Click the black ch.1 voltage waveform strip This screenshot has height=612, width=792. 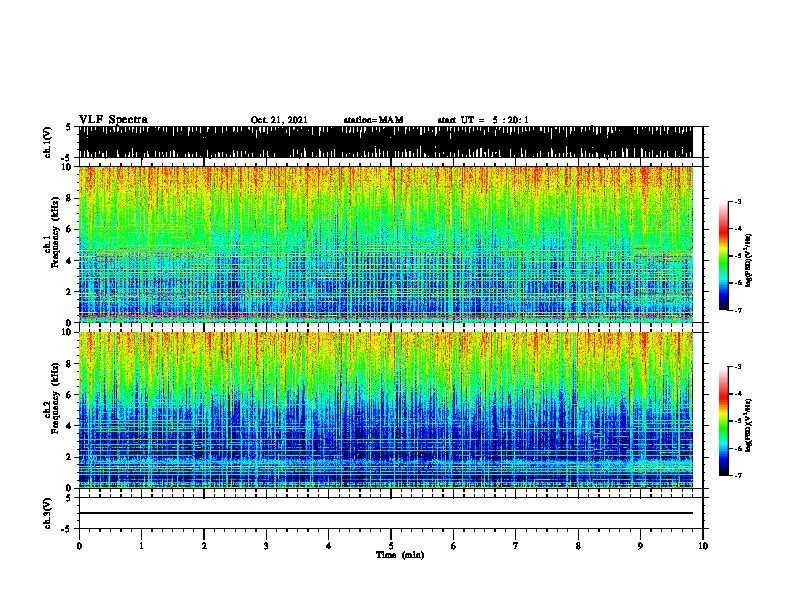pyautogui.click(x=385, y=142)
